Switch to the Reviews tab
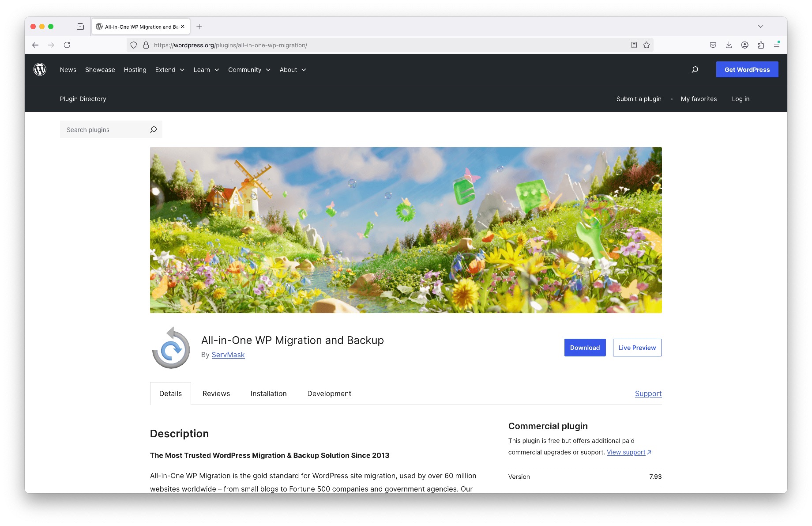The height and width of the screenshot is (526, 812). point(216,394)
